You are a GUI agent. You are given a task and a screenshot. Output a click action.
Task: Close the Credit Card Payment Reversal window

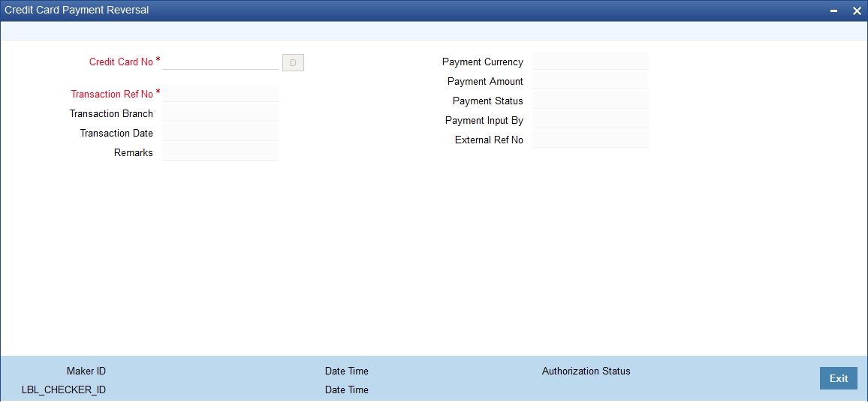point(857,11)
